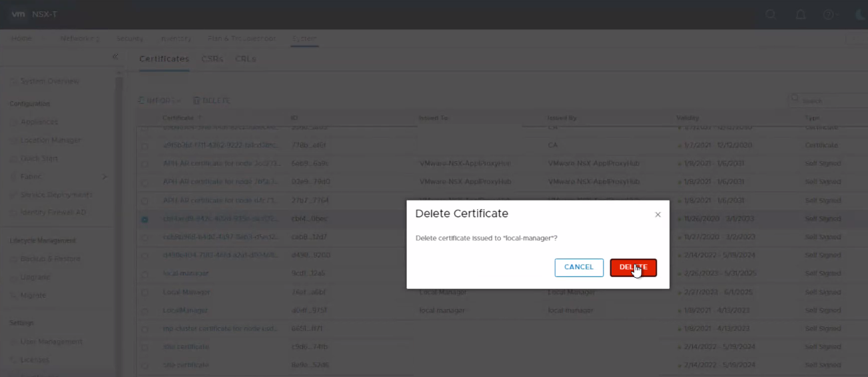The height and width of the screenshot is (377, 868).
Task: Select radio for certificate ID 27b7...7764
Action: point(145,200)
